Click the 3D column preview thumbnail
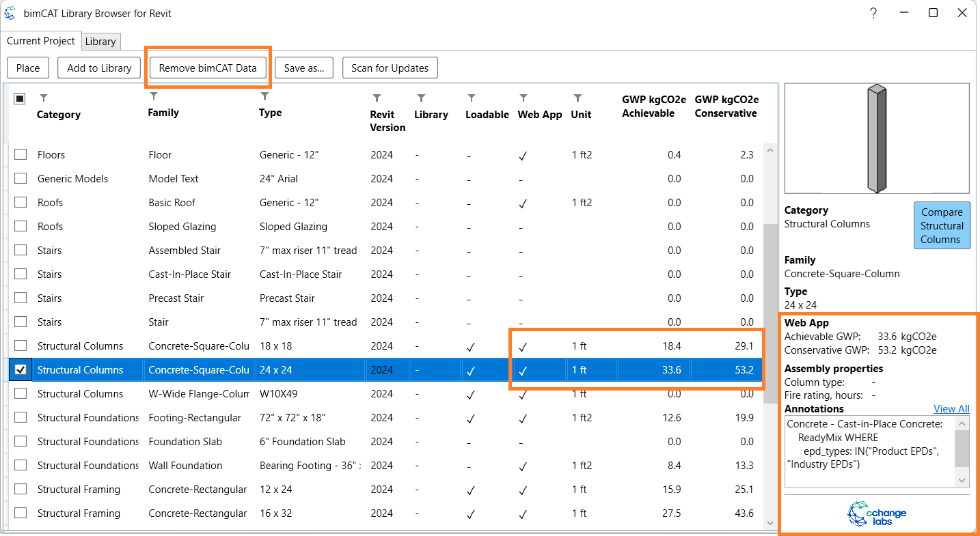980x536 pixels. coord(876,139)
